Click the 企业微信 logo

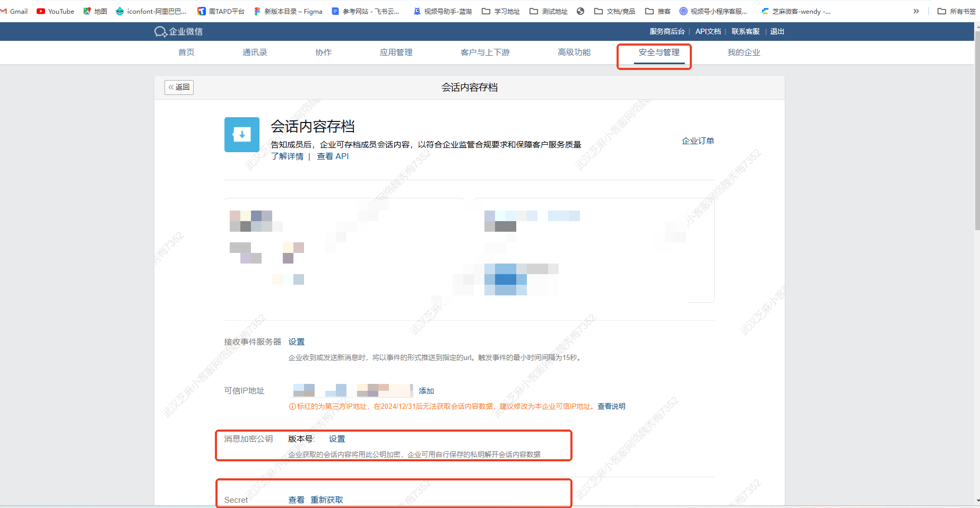point(178,32)
